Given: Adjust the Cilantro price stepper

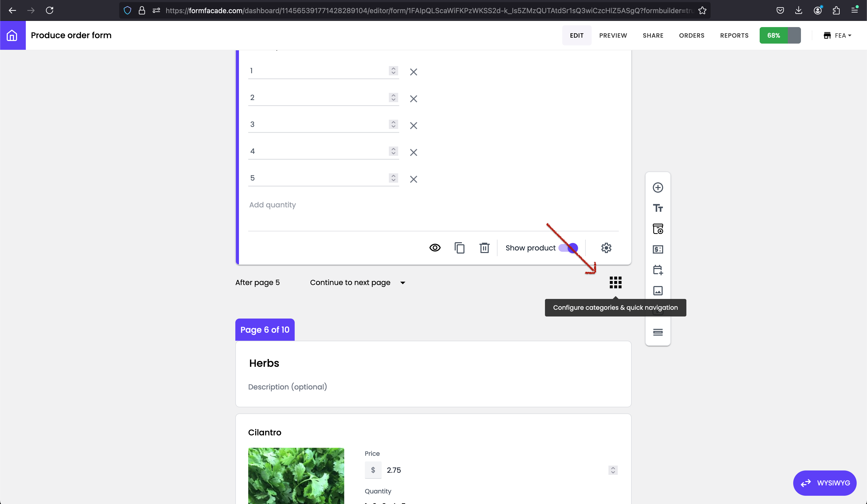Looking at the screenshot, I should (613, 470).
